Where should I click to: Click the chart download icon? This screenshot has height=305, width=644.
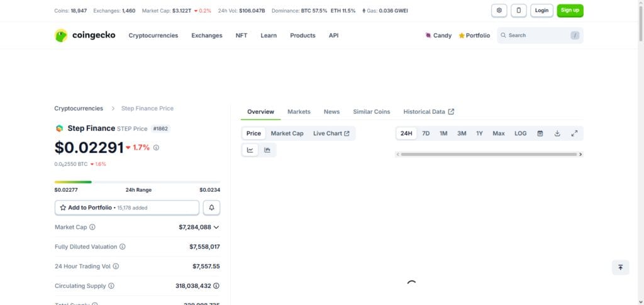[x=557, y=133]
